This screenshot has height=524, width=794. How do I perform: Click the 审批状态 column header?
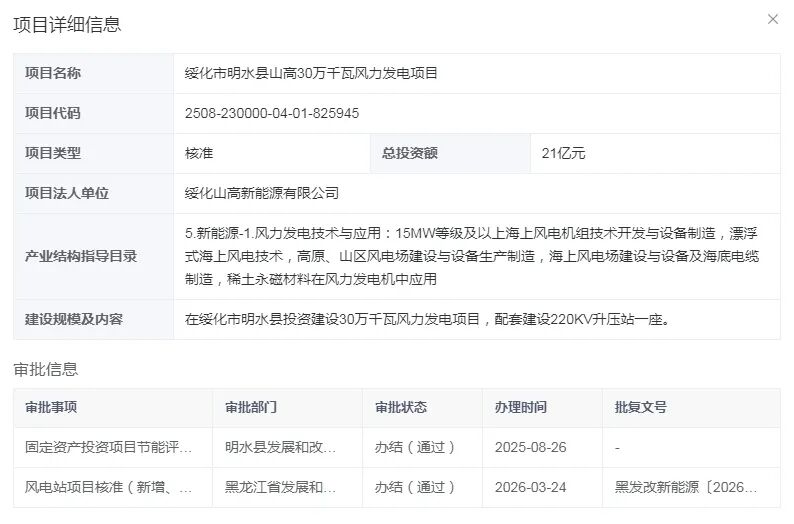tap(401, 407)
